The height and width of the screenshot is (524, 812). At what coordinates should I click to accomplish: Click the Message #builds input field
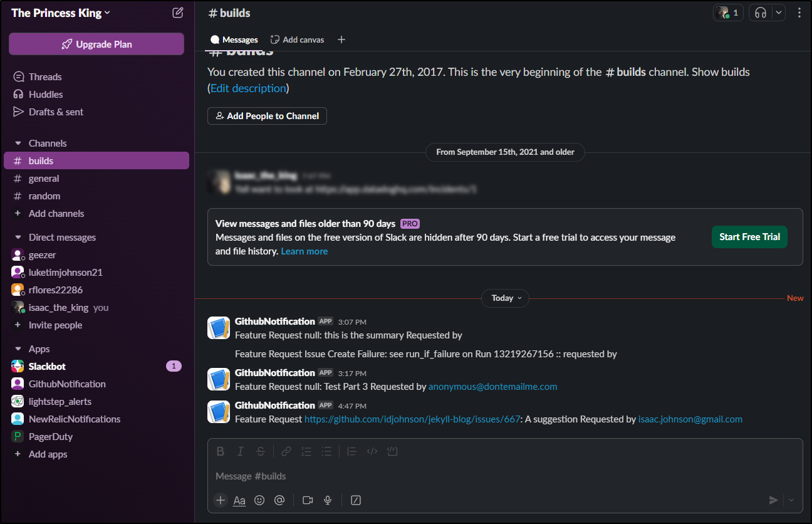(x=505, y=476)
